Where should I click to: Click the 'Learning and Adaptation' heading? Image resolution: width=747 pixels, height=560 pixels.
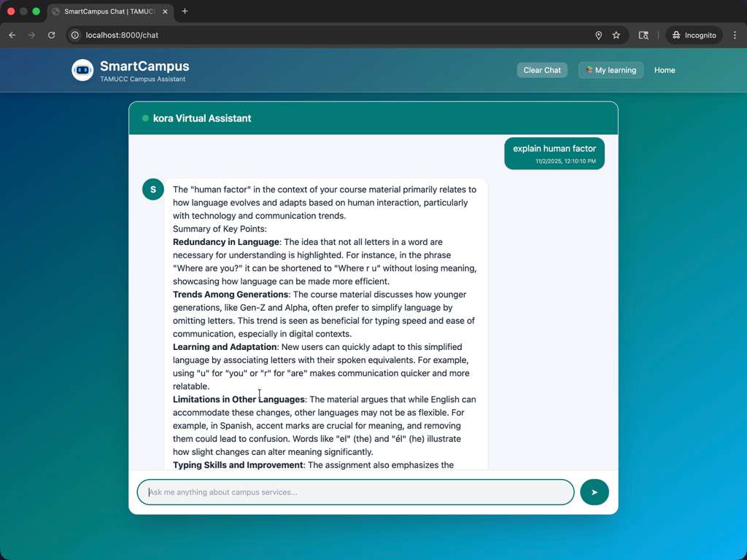tap(225, 346)
